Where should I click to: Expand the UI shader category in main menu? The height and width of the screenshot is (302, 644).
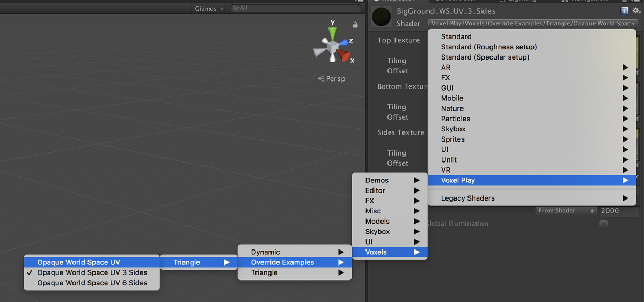tap(532, 149)
